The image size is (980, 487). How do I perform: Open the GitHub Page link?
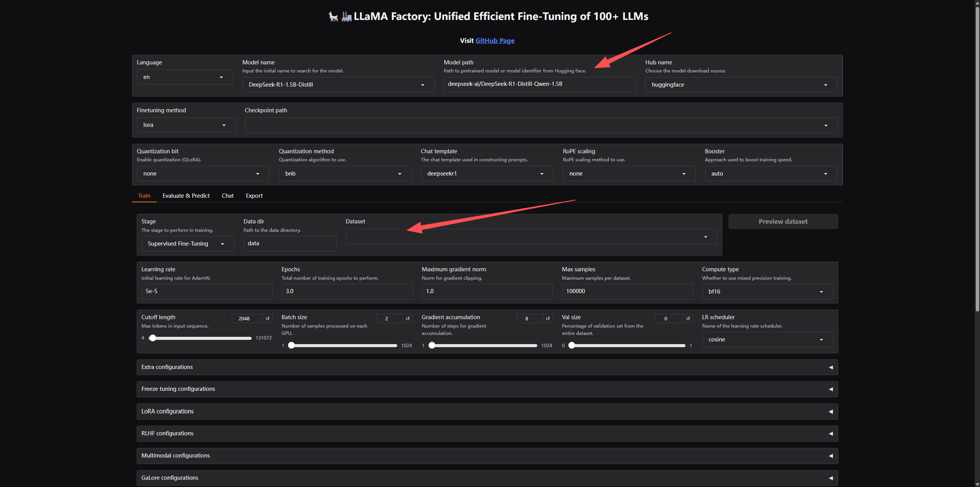(x=495, y=41)
